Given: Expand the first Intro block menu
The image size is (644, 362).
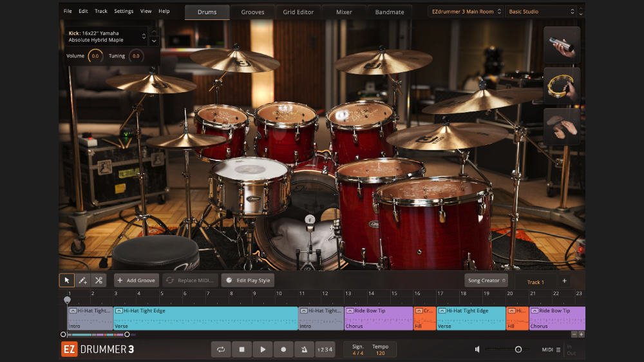Looking at the screenshot, I should pos(73,311).
